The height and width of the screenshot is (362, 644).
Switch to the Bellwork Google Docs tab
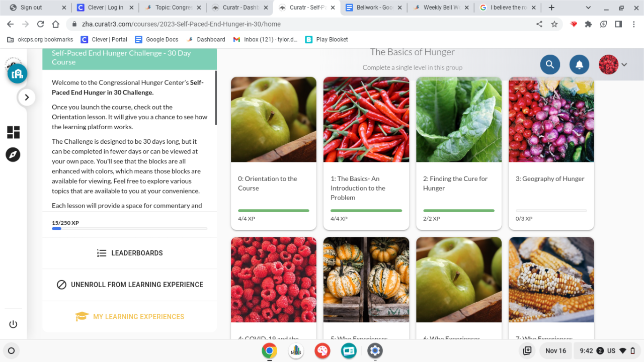coord(374,8)
